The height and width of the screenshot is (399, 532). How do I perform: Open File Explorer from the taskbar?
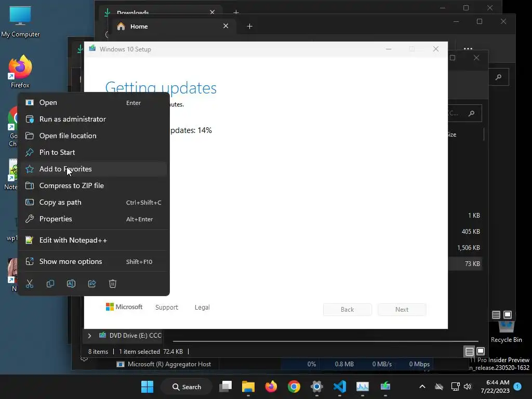click(x=248, y=387)
